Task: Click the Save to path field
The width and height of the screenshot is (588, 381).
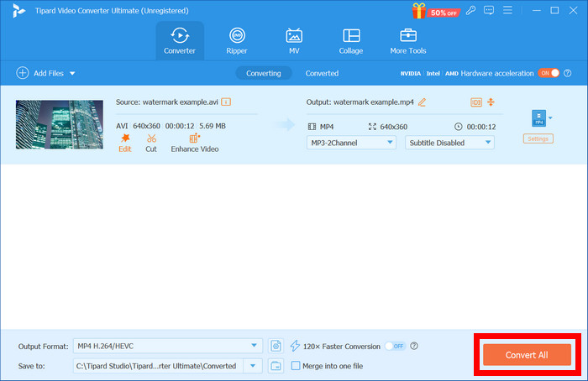Action: [x=158, y=366]
